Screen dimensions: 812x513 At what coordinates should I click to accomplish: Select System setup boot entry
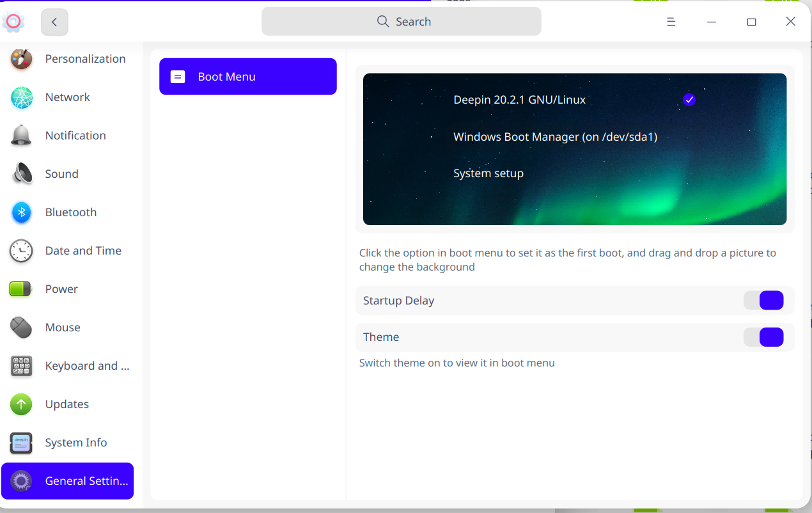[x=488, y=173]
